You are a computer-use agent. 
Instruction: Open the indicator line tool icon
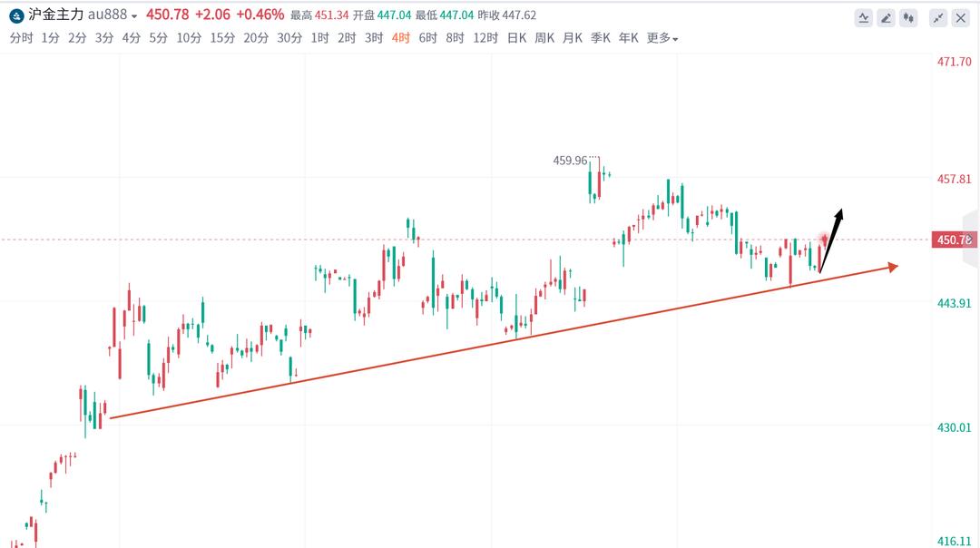(863, 17)
